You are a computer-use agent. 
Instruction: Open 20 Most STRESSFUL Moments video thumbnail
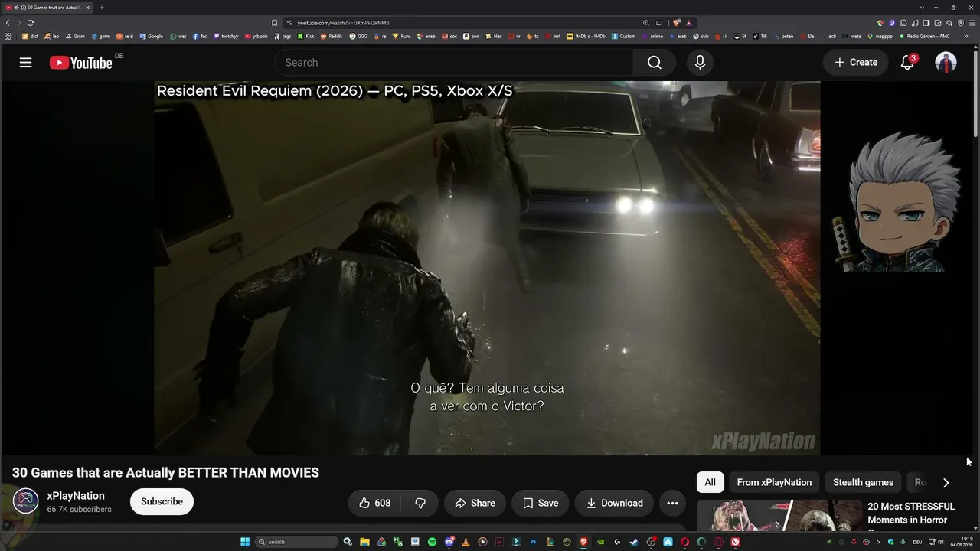pyautogui.click(x=779, y=516)
